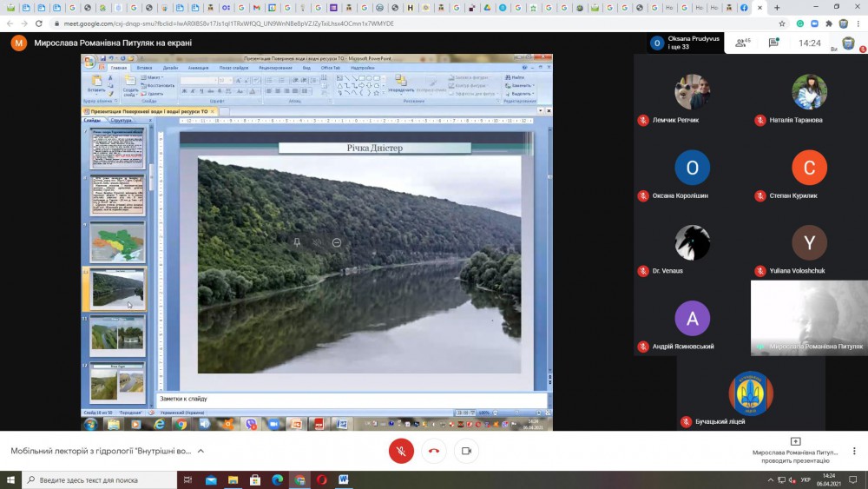Click the remove-from-call icon on the presentation

(337, 242)
